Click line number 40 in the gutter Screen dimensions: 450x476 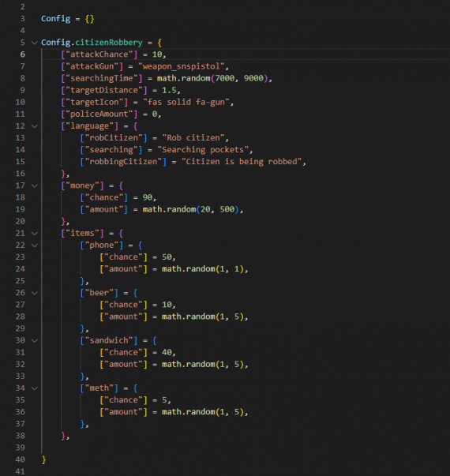tap(20, 459)
